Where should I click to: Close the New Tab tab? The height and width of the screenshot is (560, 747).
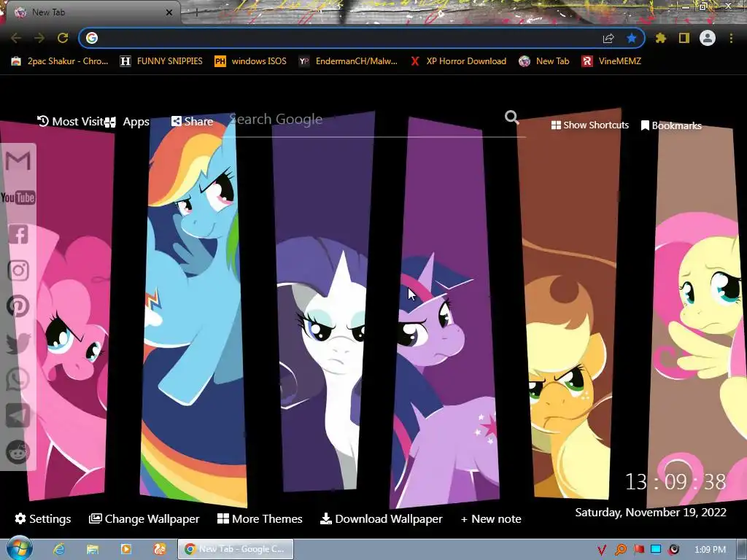(x=169, y=12)
